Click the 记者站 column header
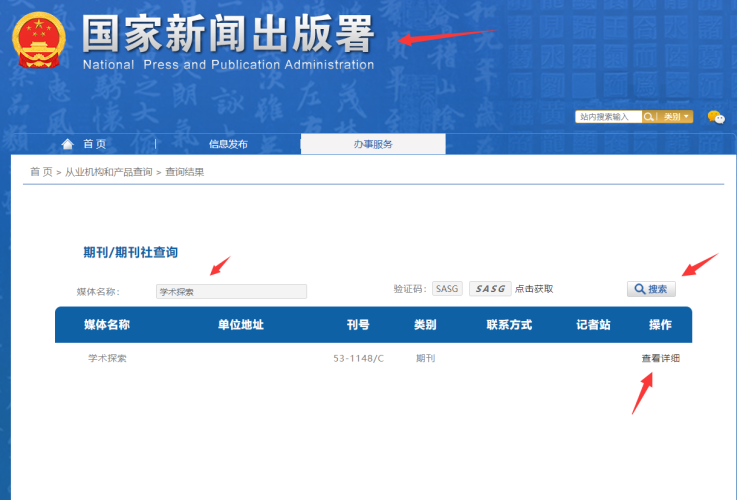 click(593, 325)
